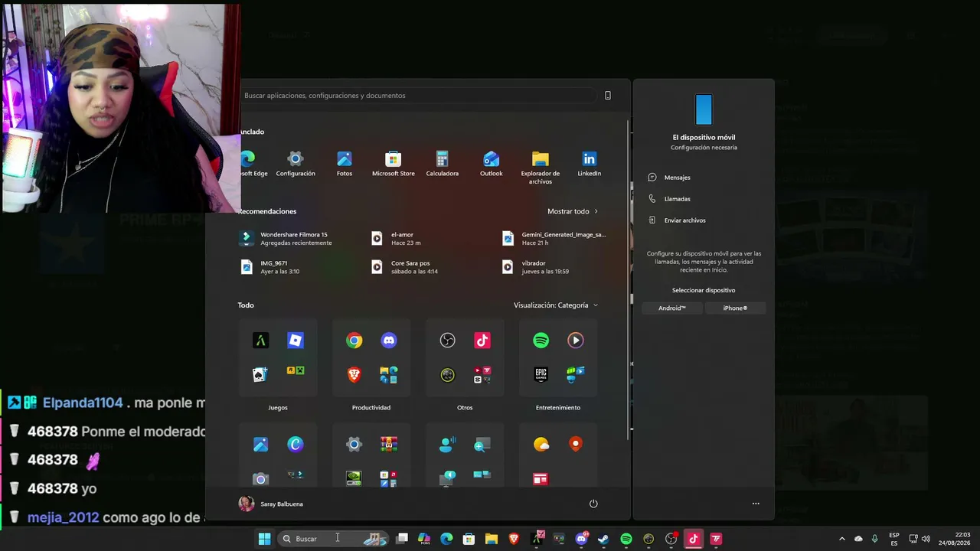The image size is (980, 551).
Task: Open the pinned Microsoft Store app
Action: [394, 164]
